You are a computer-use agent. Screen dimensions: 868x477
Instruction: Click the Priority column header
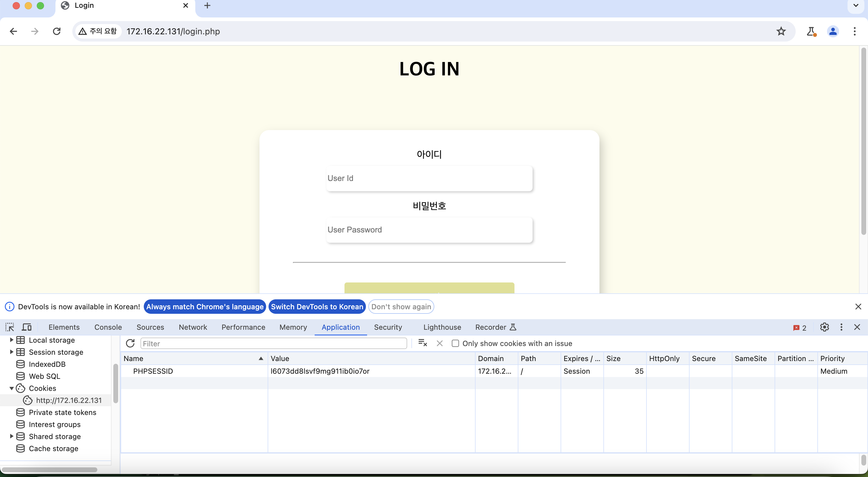point(842,359)
